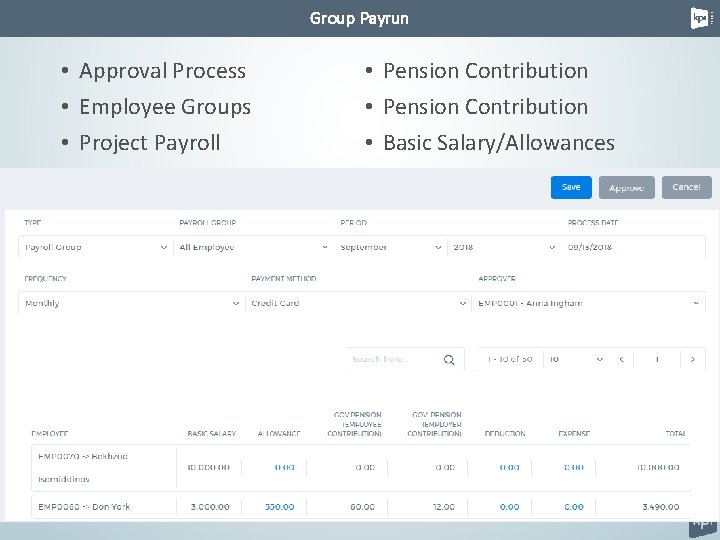Image resolution: width=720 pixels, height=540 pixels.
Task: Open the Type dropdown showing Payroll Group
Action: pyautogui.click(x=95, y=247)
